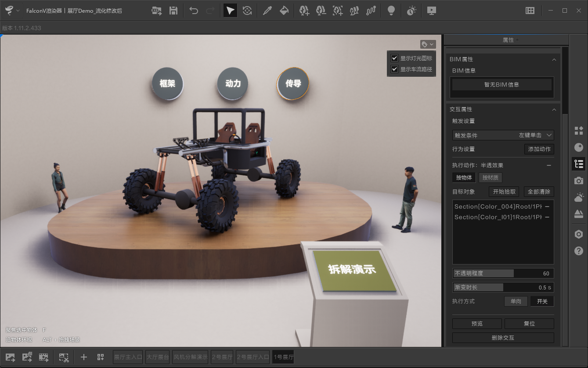Open the weather panel in right sidebar
The image size is (588, 368).
coord(579,197)
